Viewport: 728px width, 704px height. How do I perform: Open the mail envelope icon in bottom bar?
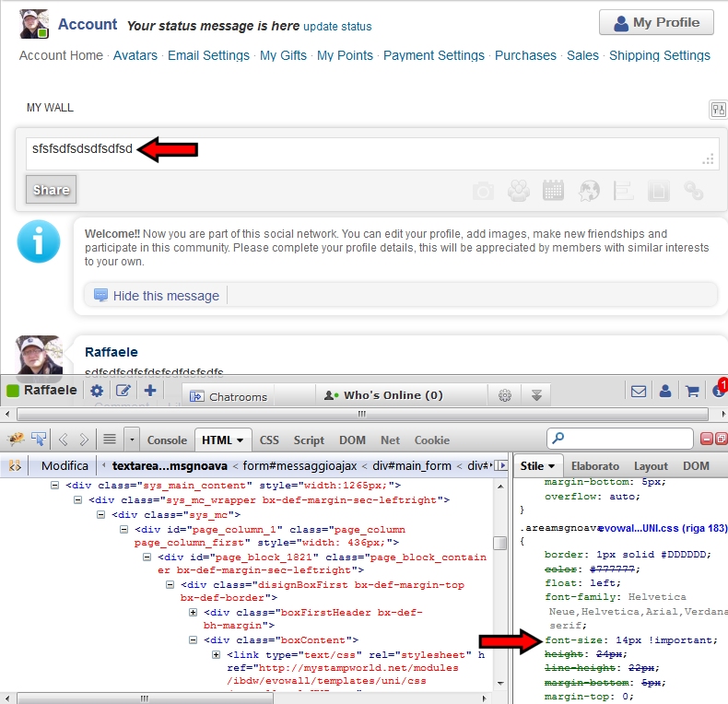[x=639, y=391]
